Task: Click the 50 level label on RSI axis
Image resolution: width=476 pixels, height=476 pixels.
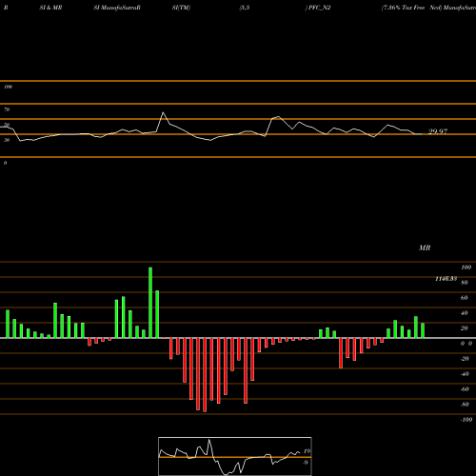Action: coord(7,125)
